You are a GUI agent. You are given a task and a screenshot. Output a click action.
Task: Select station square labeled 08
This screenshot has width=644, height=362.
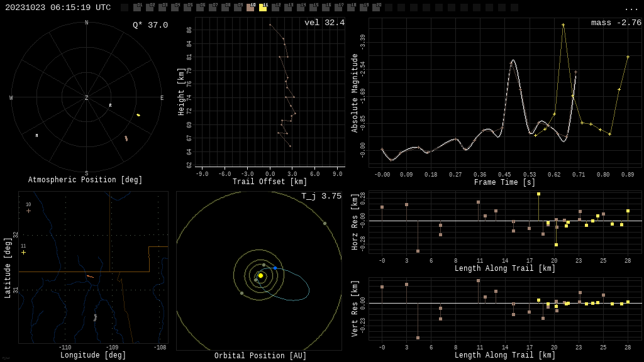click(x=225, y=8)
